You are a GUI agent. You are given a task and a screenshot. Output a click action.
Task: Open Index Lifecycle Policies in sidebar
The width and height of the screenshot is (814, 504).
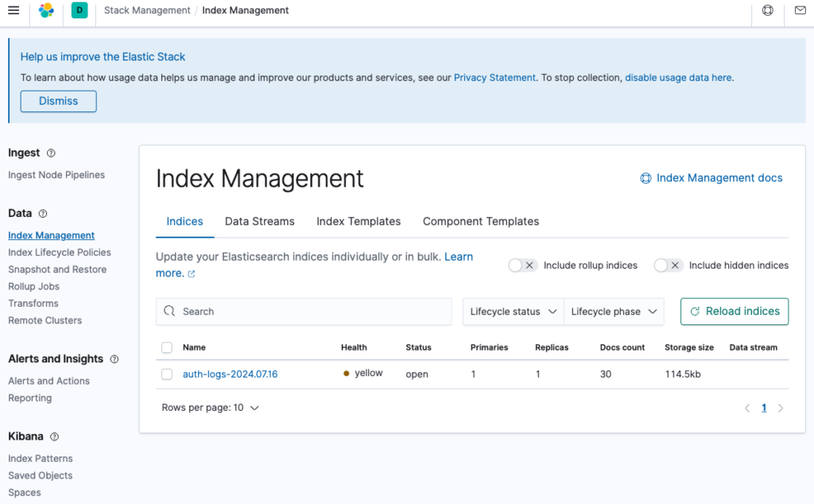pyautogui.click(x=60, y=252)
